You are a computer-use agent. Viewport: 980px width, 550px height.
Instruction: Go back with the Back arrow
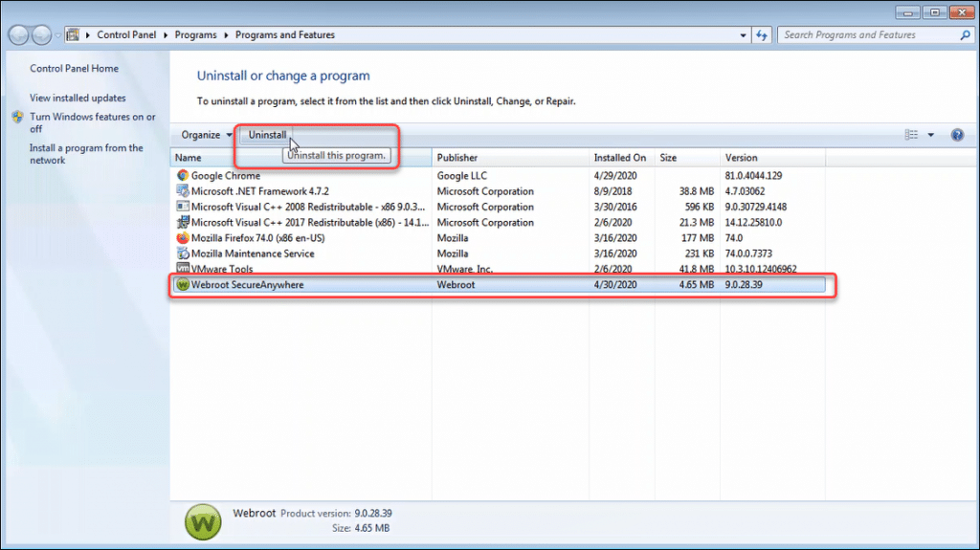[x=18, y=35]
